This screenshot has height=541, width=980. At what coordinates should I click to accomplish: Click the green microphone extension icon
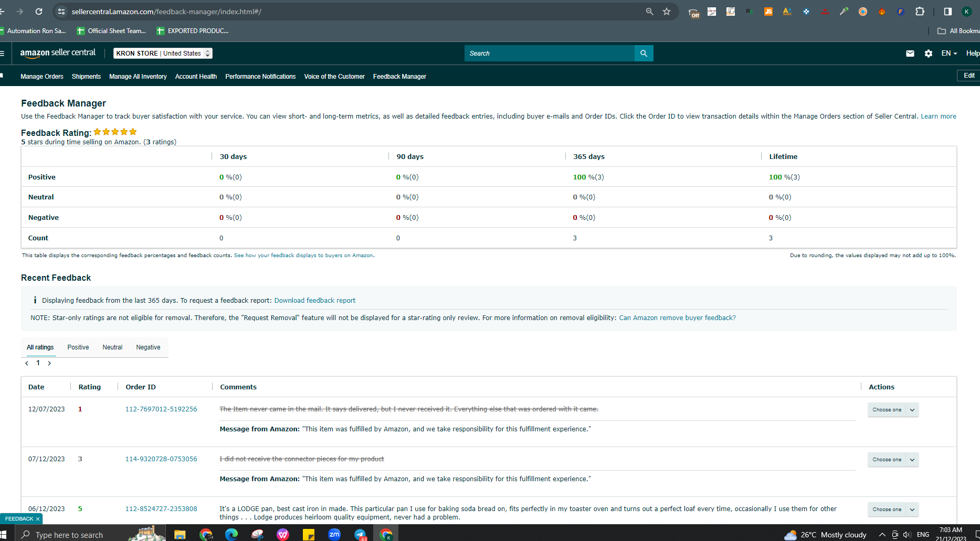tap(844, 12)
